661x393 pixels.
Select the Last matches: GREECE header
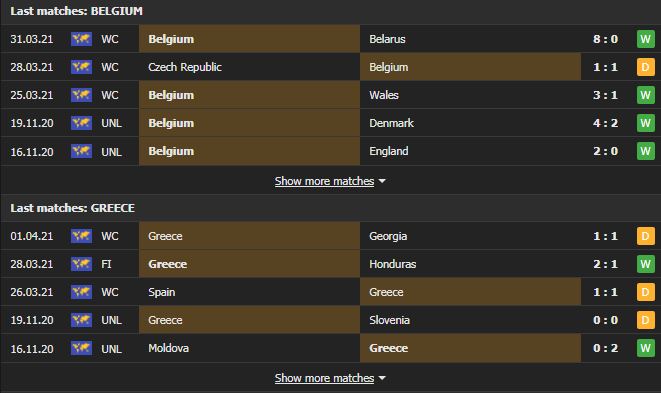pyautogui.click(x=73, y=208)
